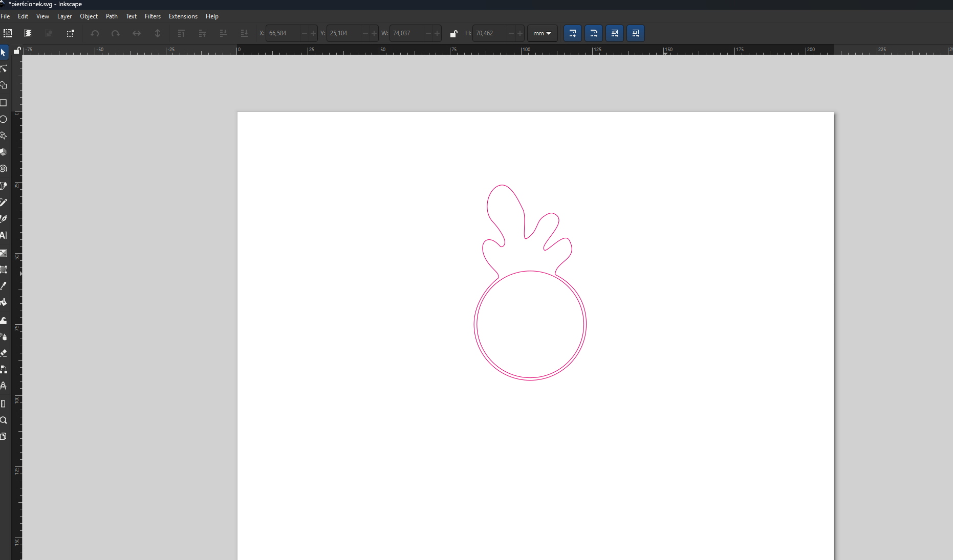Open the Help menu
Image resolution: width=953 pixels, height=560 pixels.
(212, 16)
